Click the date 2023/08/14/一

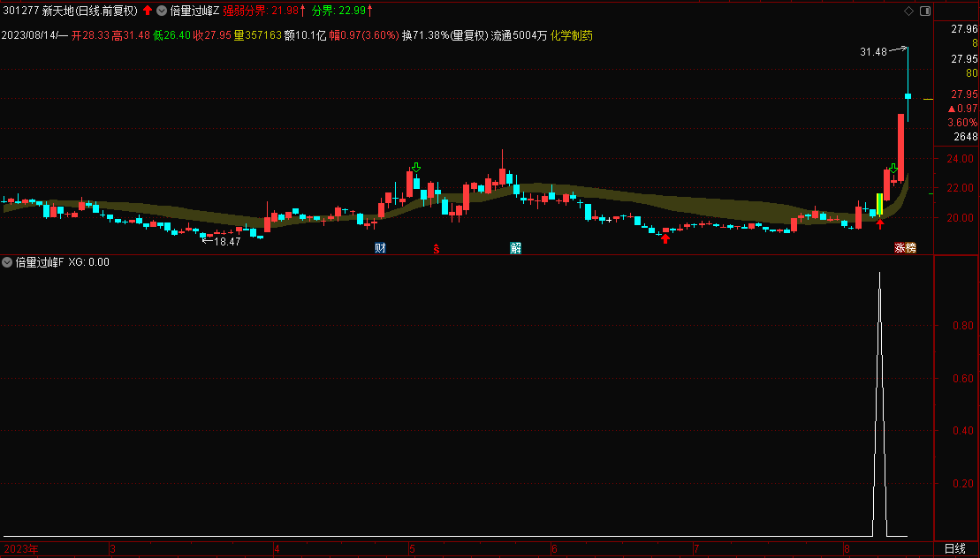tap(34, 35)
